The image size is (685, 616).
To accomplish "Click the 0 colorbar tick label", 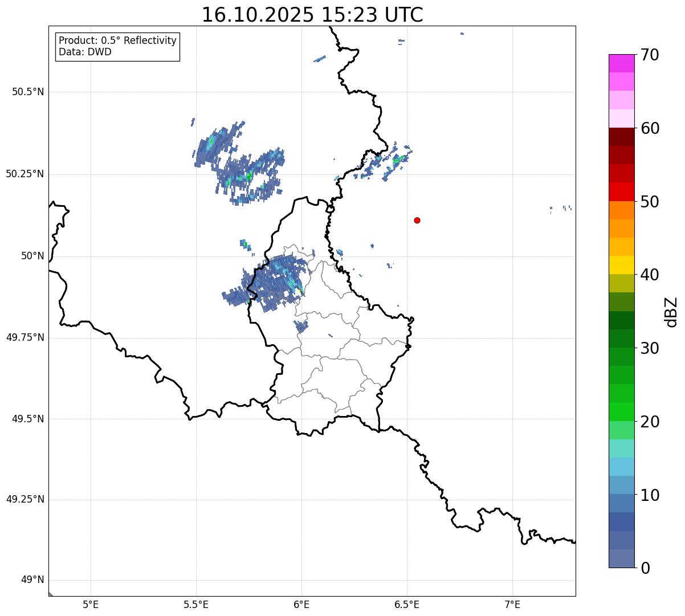I will pos(645,568).
